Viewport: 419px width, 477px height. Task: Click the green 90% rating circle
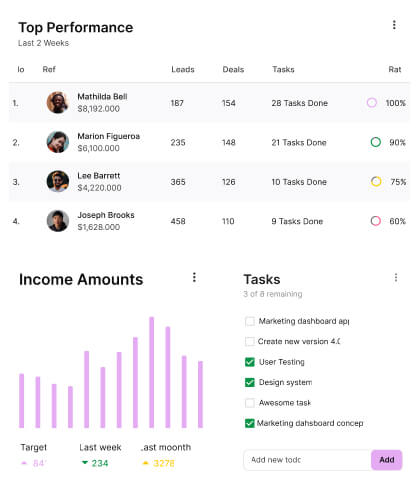coord(376,142)
